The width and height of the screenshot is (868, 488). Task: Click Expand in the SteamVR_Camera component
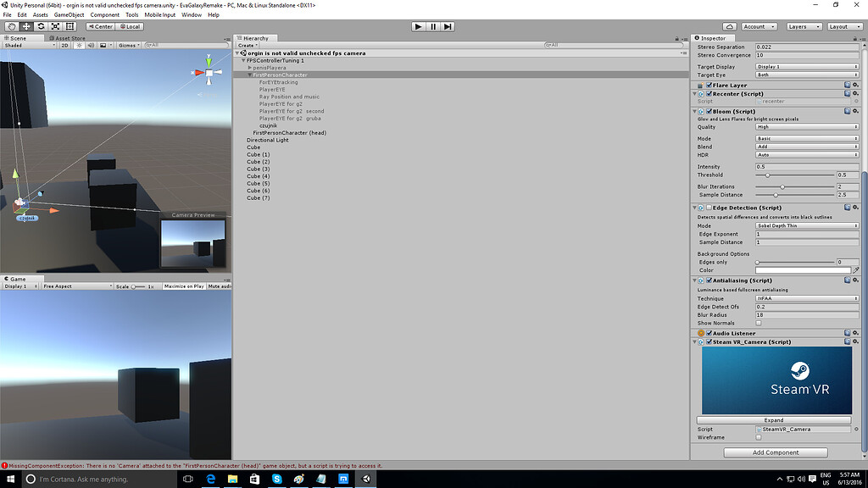click(x=773, y=420)
